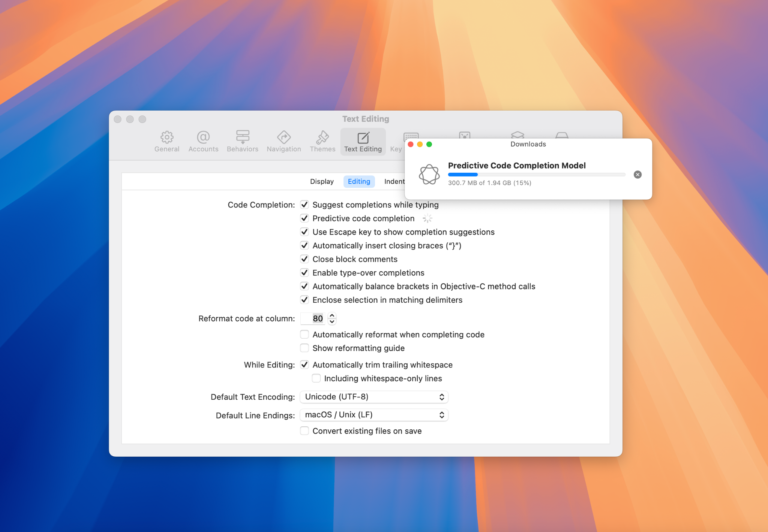This screenshot has height=532, width=768.
Task: Switch to the Indent tab
Action: 394,181
